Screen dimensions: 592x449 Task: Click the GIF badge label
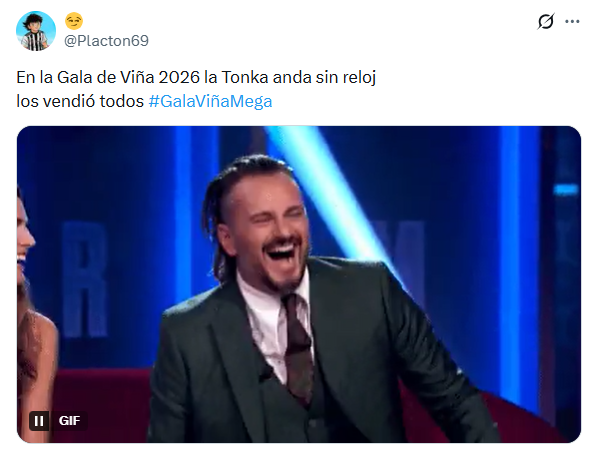pos(69,420)
